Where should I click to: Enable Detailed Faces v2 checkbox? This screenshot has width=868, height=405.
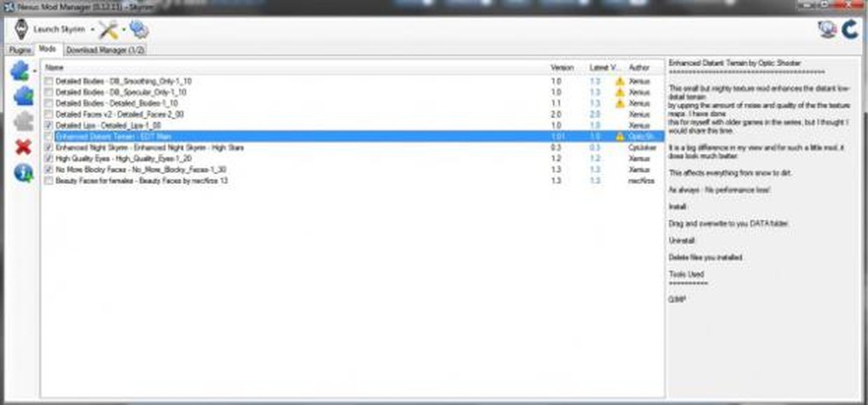click(49, 115)
